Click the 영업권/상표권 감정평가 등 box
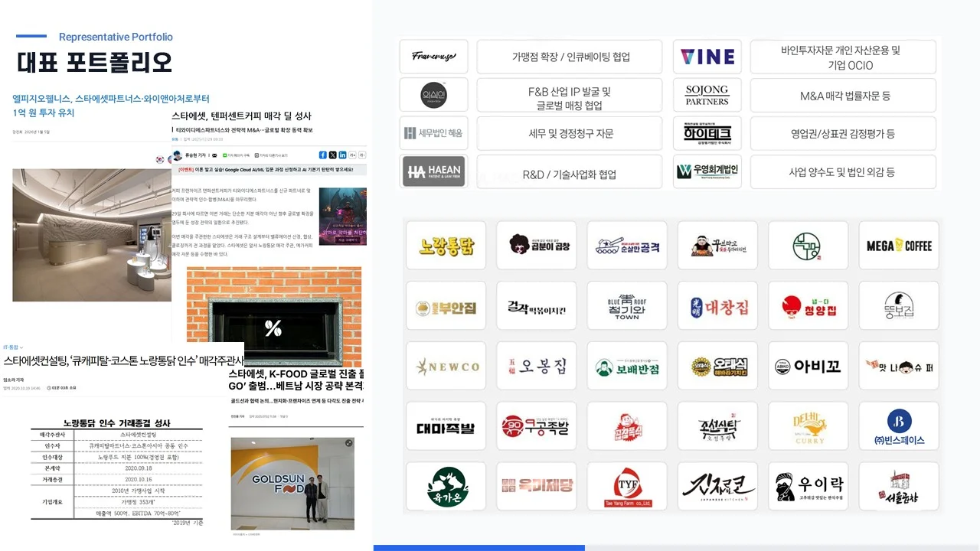 pyautogui.click(x=843, y=133)
